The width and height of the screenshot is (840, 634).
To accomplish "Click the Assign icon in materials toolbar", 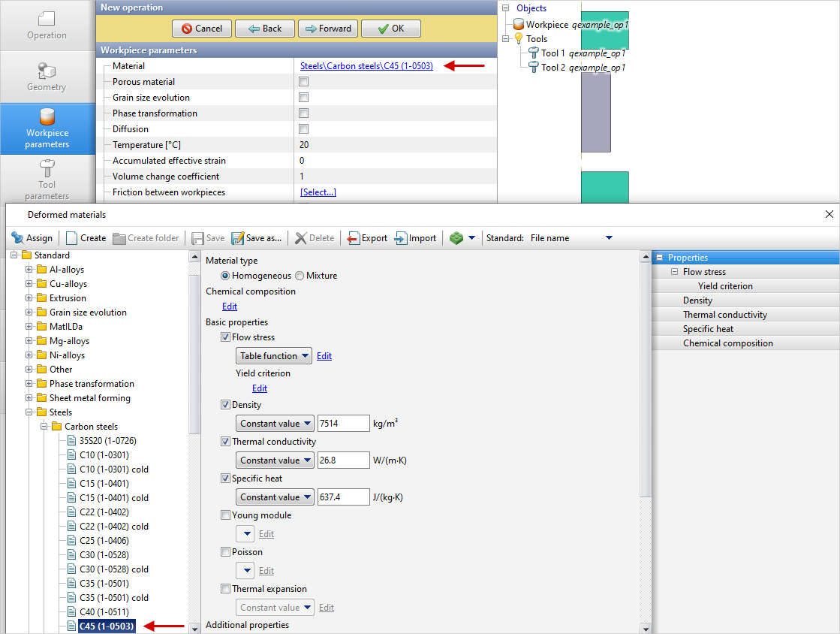I will [18, 238].
